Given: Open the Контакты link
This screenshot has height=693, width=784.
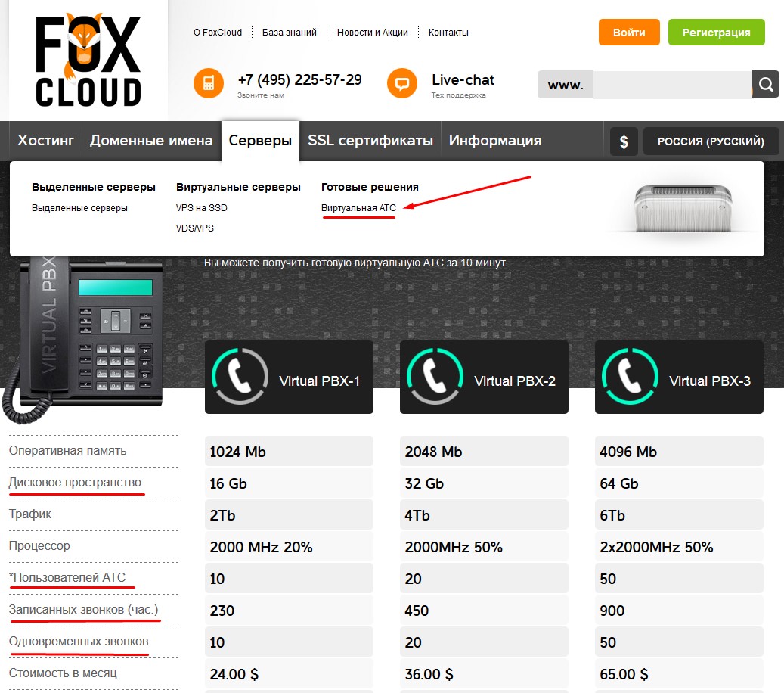Looking at the screenshot, I should point(448,33).
